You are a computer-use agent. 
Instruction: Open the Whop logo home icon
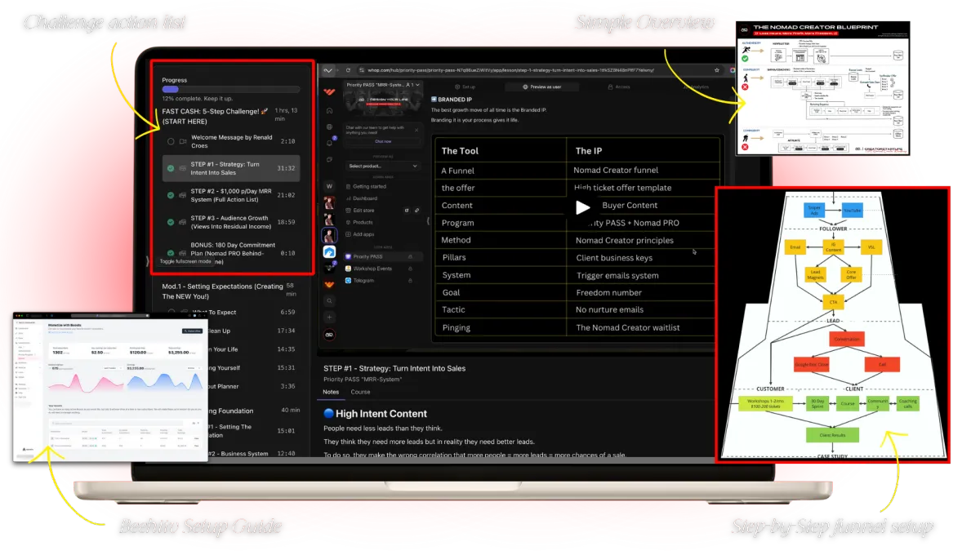tap(329, 92)
